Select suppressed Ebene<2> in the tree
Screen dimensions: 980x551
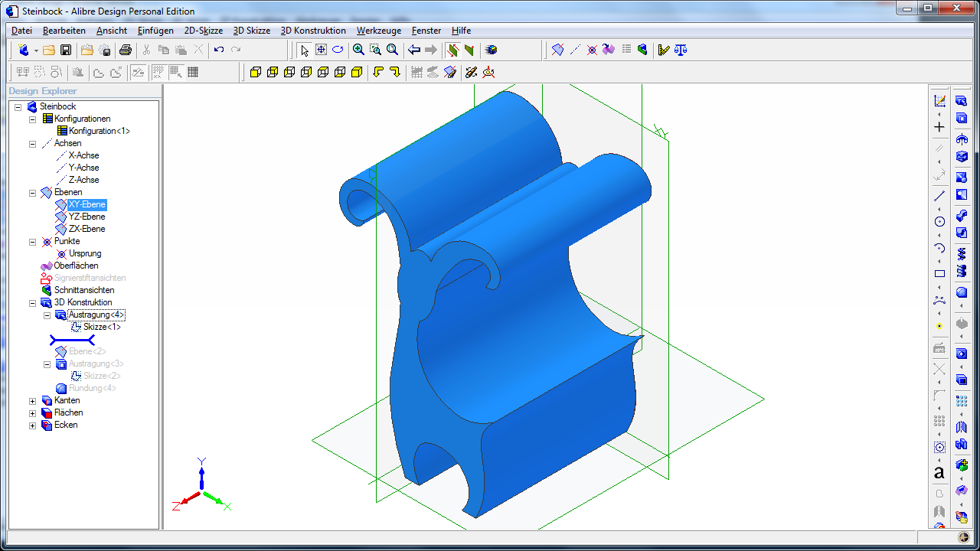point(87,351)
